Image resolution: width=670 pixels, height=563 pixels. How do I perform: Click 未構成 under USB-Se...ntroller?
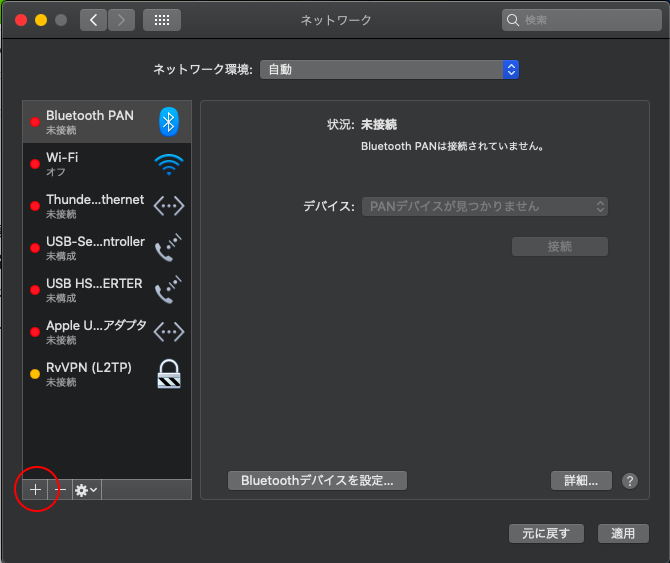coord(61,256)
